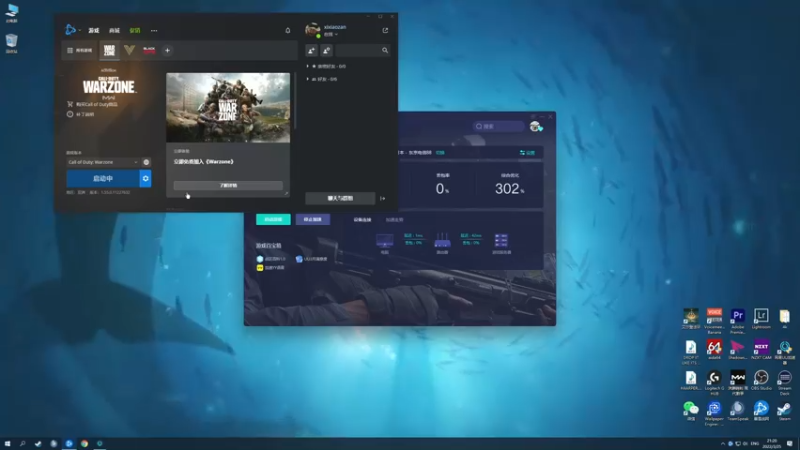Click the accelerator window user avatar
This screenshot has height=450, width=800.
tap(535, 126)
